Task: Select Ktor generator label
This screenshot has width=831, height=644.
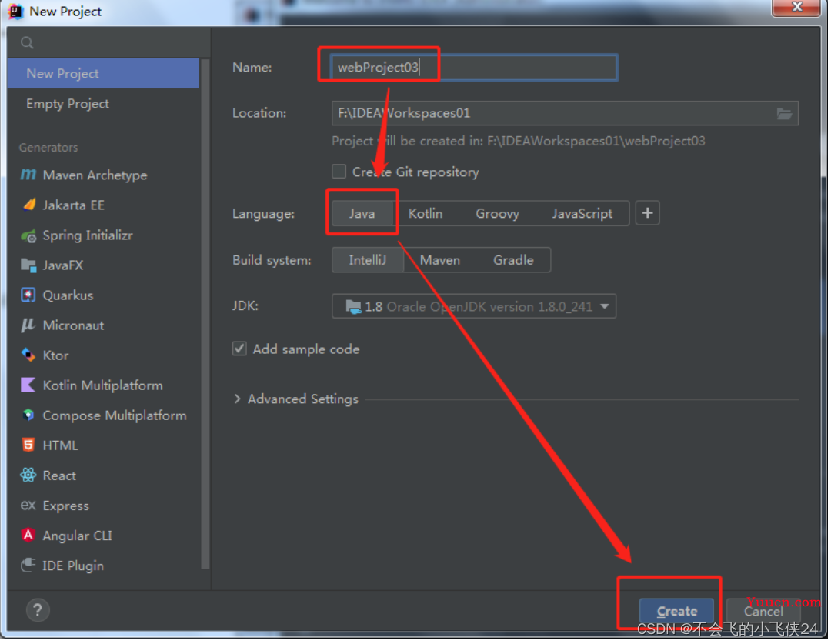Action: tap(55, 355)
